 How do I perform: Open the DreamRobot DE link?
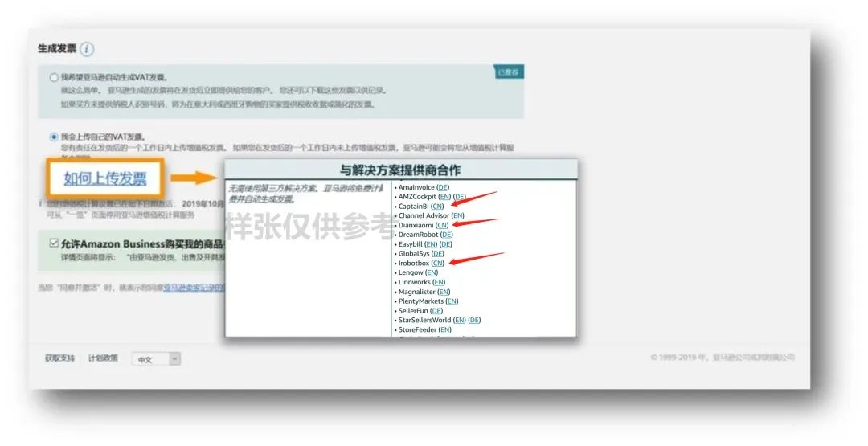point(447,235)
